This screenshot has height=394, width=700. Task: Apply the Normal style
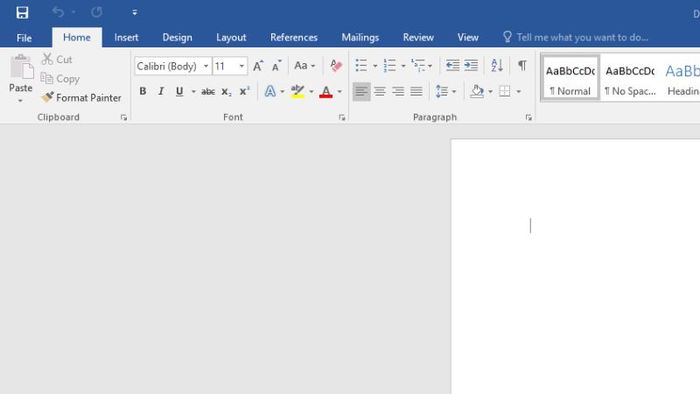tap(570, 79)
